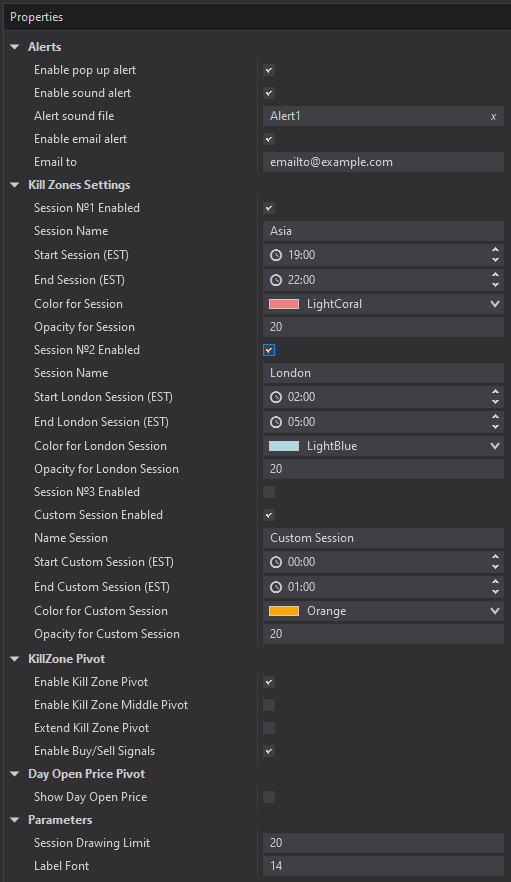Click the clock icon in Start Custom Session
Image resolution: width=511 pixels, height=882 pixels.
[x=276, y=562]
